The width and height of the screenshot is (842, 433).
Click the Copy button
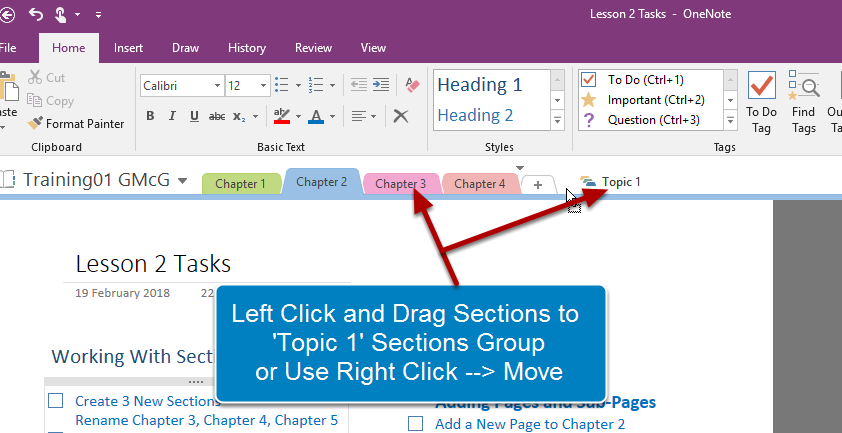(50, 100)
